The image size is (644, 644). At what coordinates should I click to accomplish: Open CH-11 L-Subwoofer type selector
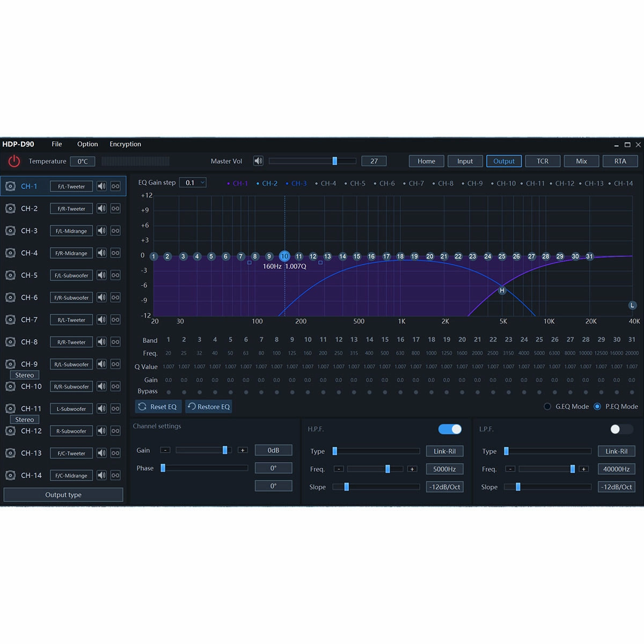coord(71,409)
